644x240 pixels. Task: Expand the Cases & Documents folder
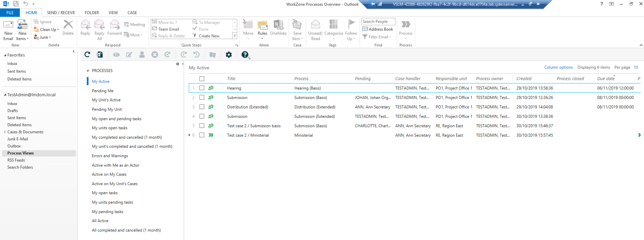pos(5,132)
